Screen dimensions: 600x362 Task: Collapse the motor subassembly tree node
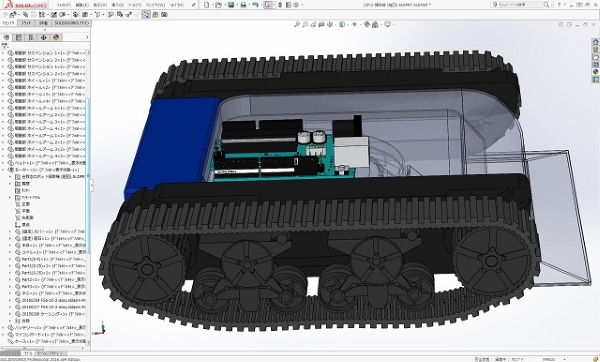[3, 170]
